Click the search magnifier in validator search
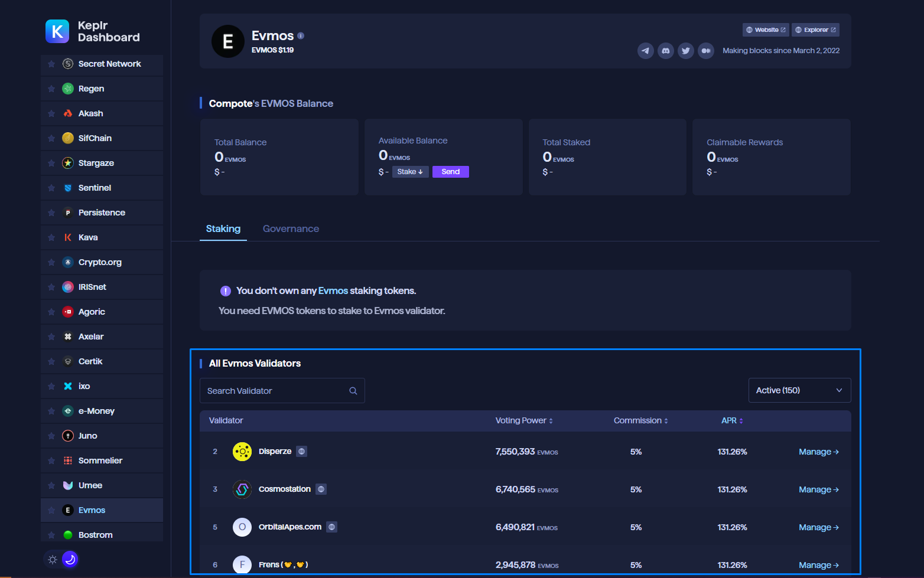 [x=353, y=391]
